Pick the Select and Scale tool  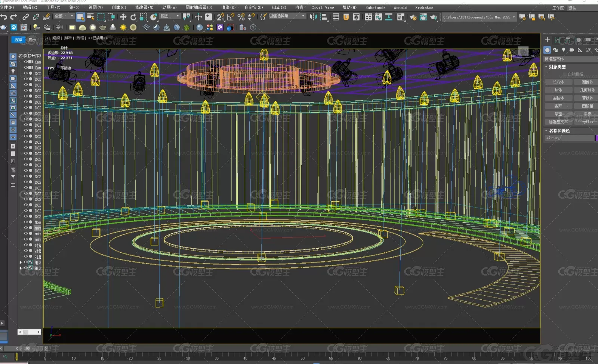(x=144, y=17)
